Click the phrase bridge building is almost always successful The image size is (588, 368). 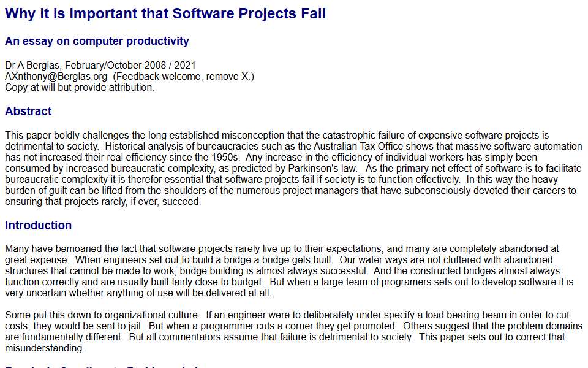(x=274, y=270)
